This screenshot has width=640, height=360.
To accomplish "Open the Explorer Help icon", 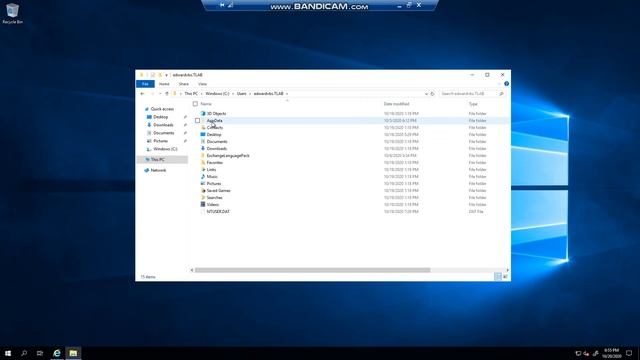I will point(506,84).
